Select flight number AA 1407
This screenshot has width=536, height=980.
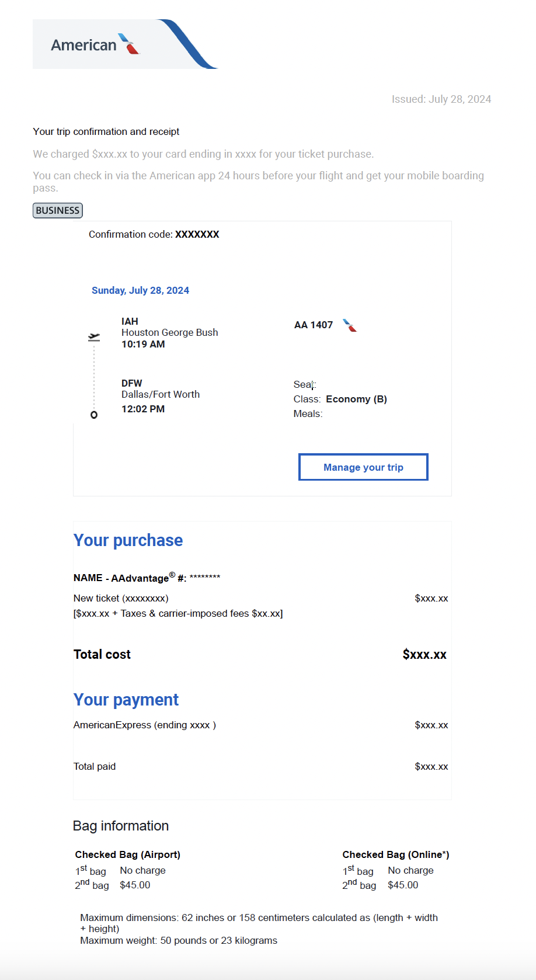[314, 325]
